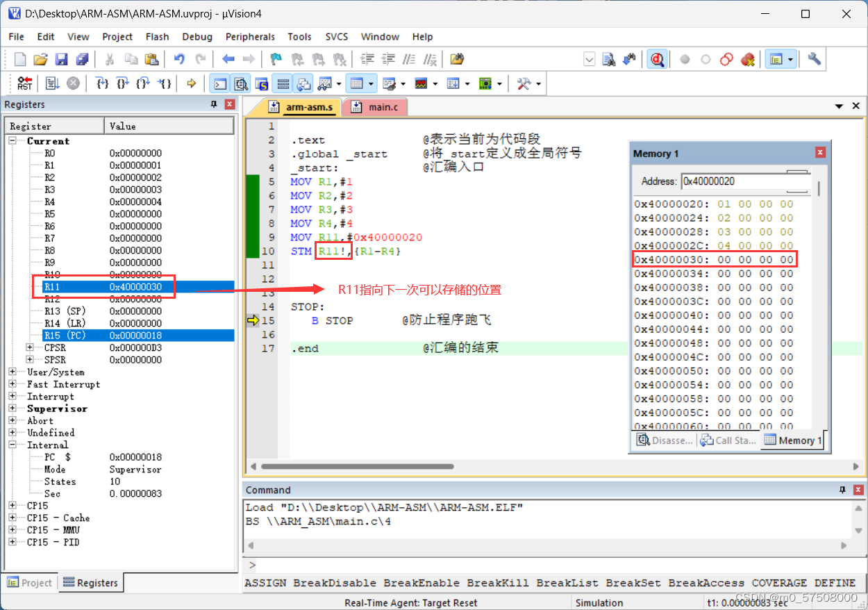The height and width of the screenshot is (610, 868).
Task: Open the Insert/Remove Breakpoint icon
Action: pyautogui.click(x=276, y=58)
